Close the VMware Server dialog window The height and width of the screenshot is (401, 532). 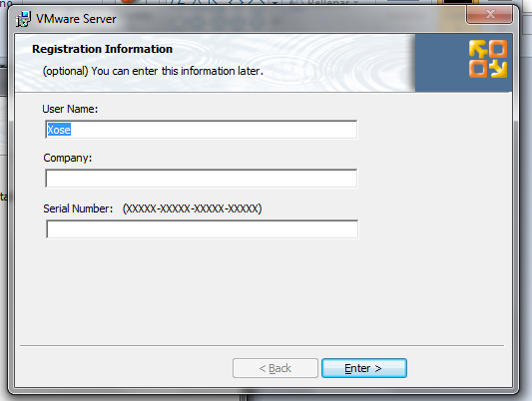490,14
